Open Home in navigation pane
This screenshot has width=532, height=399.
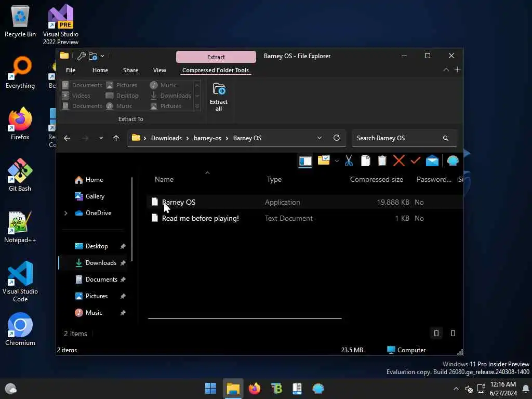tap(89, 180)
